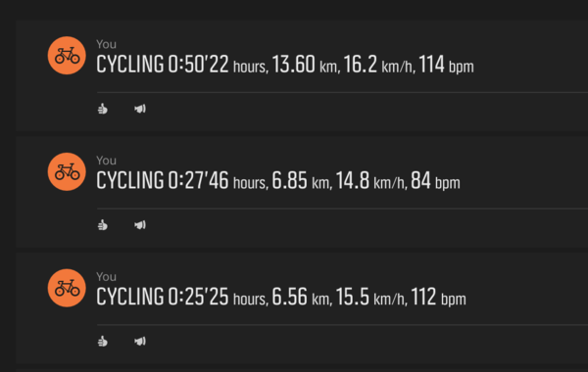This screenshot has width=588, height=372.
Task: Like the 6.56 km cycling activity
Action: click(x=102, y=342)
